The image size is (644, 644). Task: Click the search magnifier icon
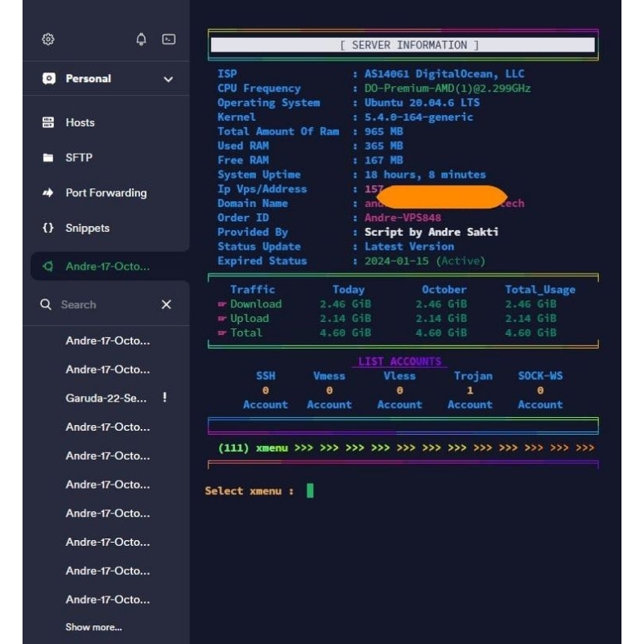(x=46, y=304)
